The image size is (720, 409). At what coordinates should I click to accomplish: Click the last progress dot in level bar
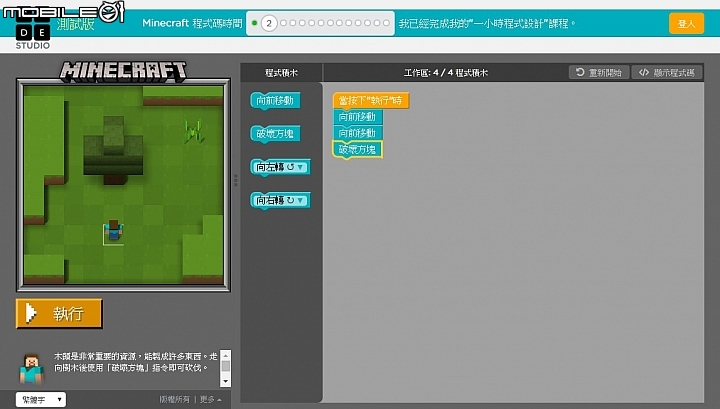386,23
